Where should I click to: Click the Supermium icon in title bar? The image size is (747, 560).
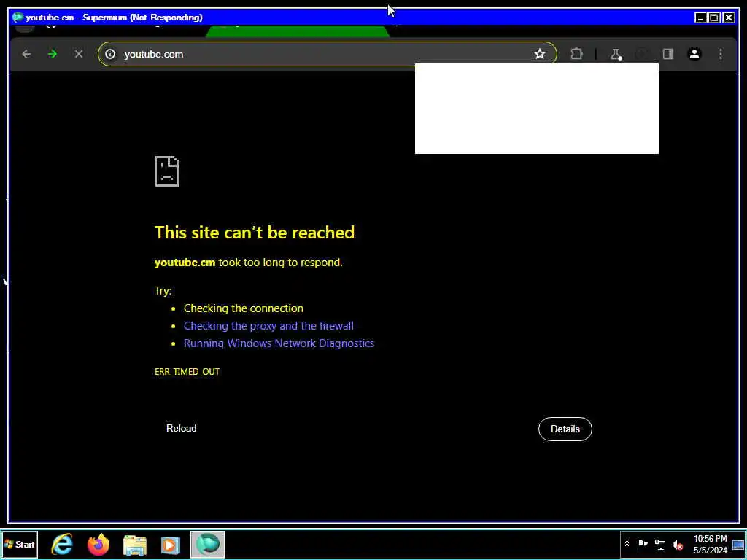pyautogui.click(x=18, y=17)
